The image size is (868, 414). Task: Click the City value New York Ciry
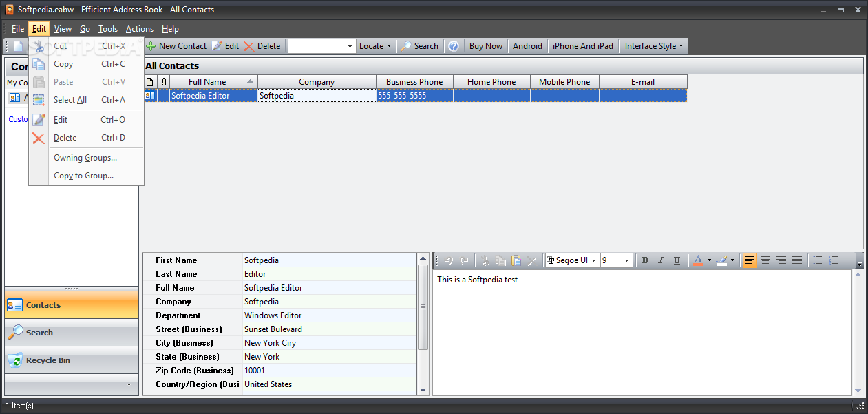(x=271, y=343)
